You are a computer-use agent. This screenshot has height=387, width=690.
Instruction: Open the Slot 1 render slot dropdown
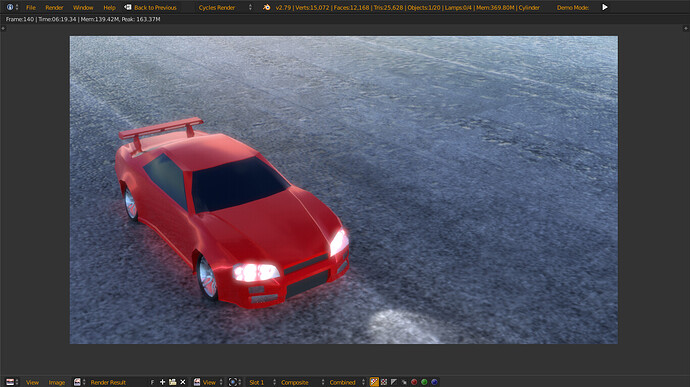[x=261, y=382]
